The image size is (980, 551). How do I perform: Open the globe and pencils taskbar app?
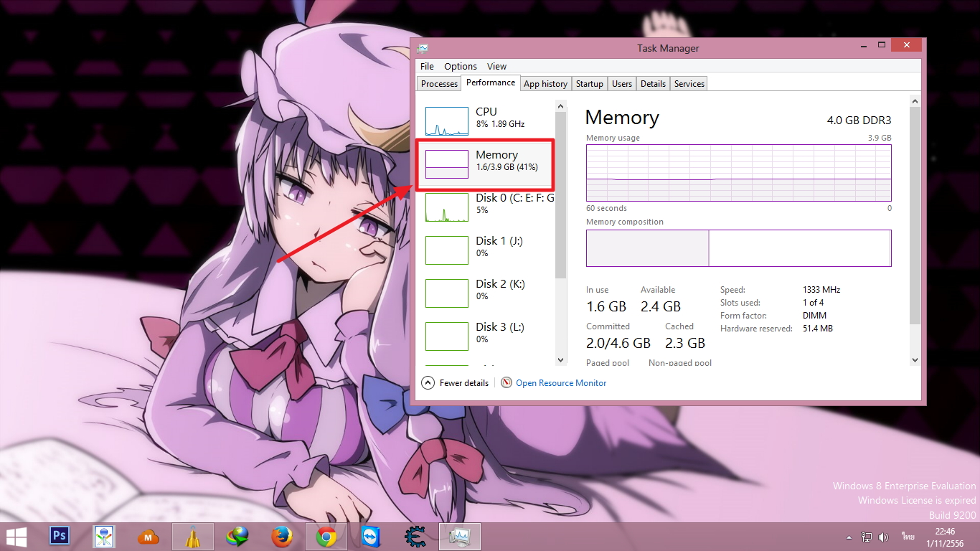(104, 537)
